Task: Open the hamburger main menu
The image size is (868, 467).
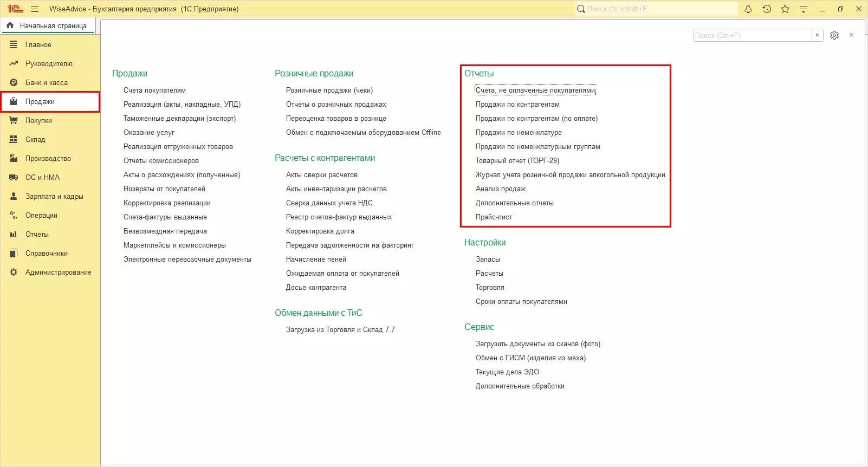Action: [x=35, y=9]
